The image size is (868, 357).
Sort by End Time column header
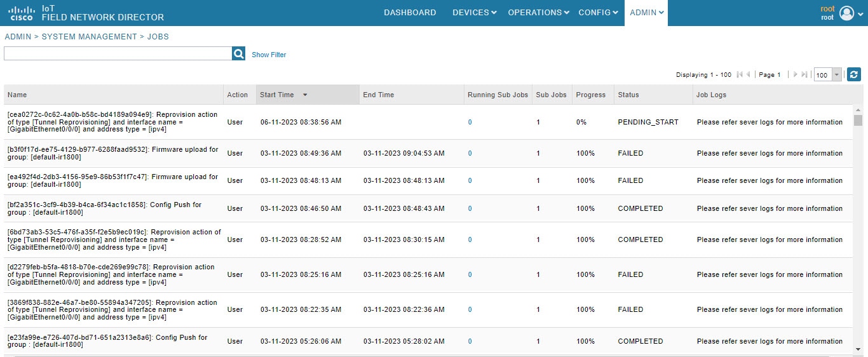tap(411, 95)
